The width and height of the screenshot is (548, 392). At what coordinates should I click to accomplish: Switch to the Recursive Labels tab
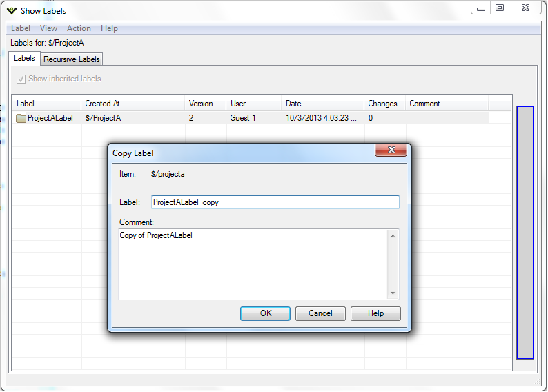[72, 59]
